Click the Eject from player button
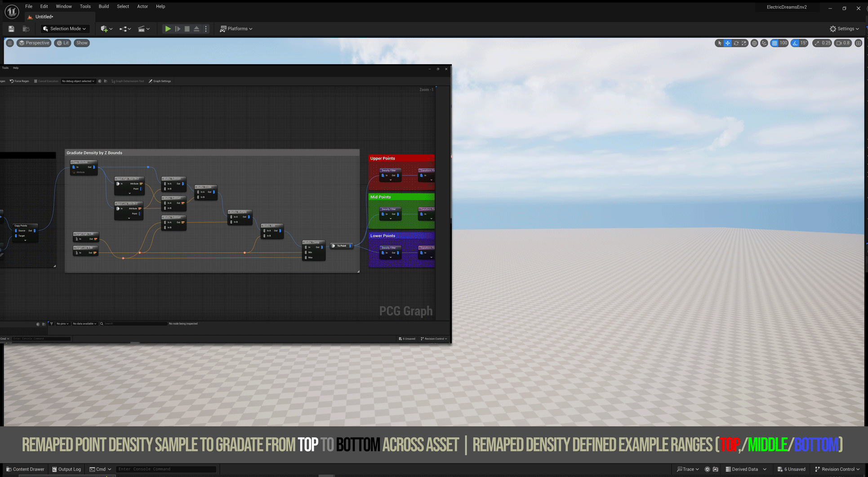The width and height of the screenshot is (868, 477). pos(196,29)
